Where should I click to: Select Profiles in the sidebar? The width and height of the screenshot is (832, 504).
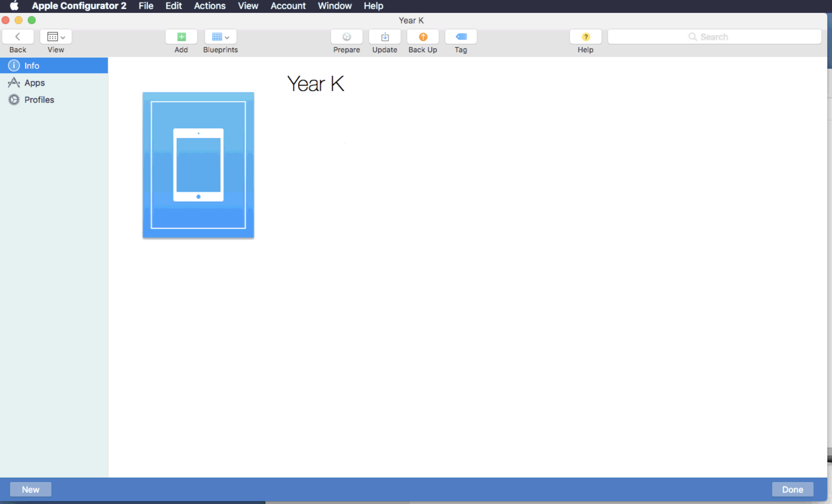[39, 100]
